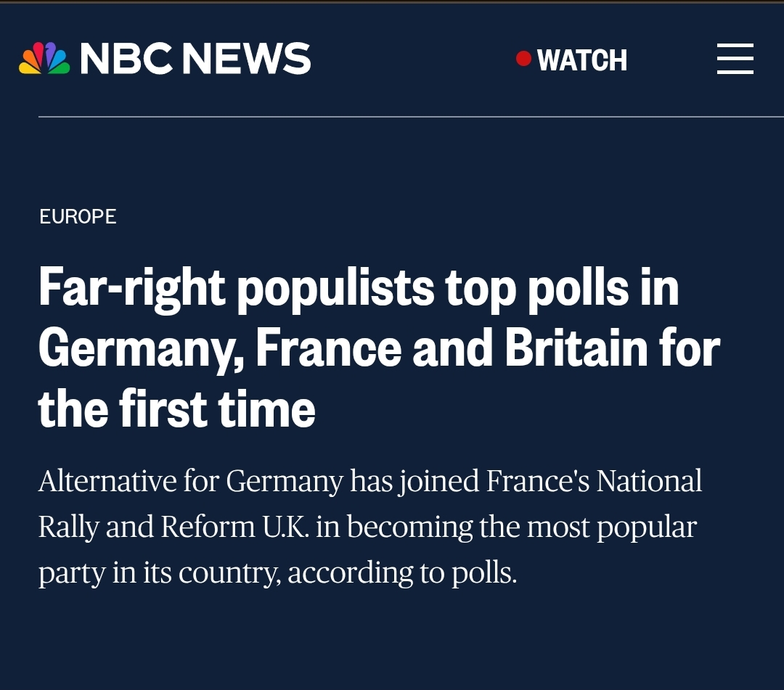
Task: Open the hamburger menu icon
Action: (x=735, y=59)
